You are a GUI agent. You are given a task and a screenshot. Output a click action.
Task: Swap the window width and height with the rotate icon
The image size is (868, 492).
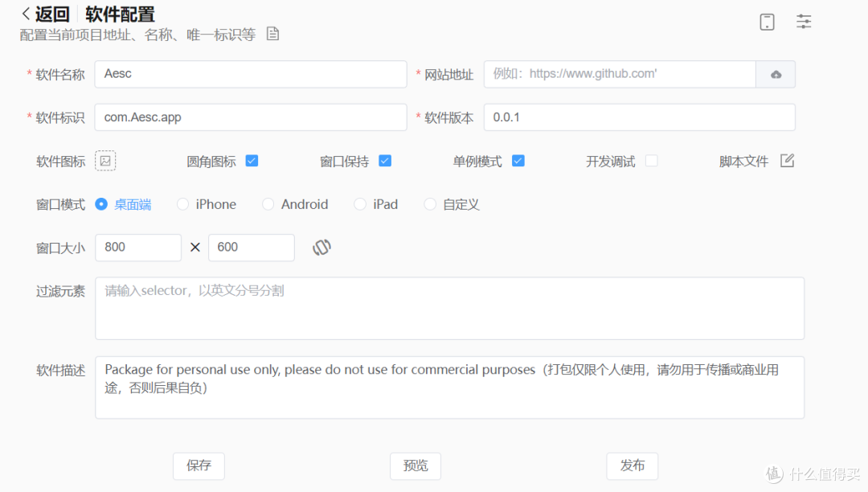point(321,248)
